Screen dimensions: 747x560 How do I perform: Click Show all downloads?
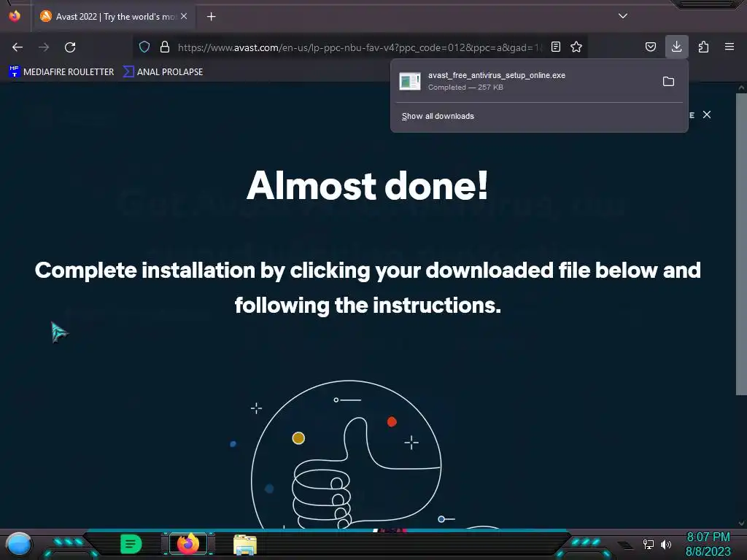(438, 116)
